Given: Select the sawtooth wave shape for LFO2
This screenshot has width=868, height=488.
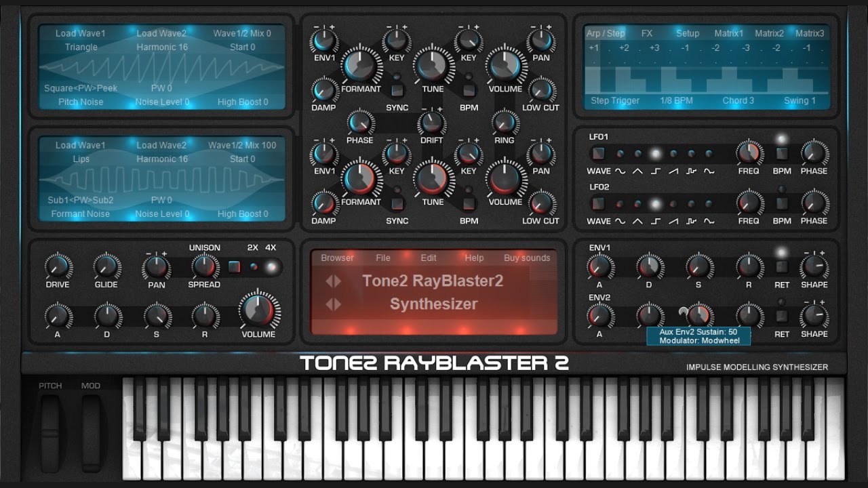Looking at the screenshot, I should [x=673, y=203].
